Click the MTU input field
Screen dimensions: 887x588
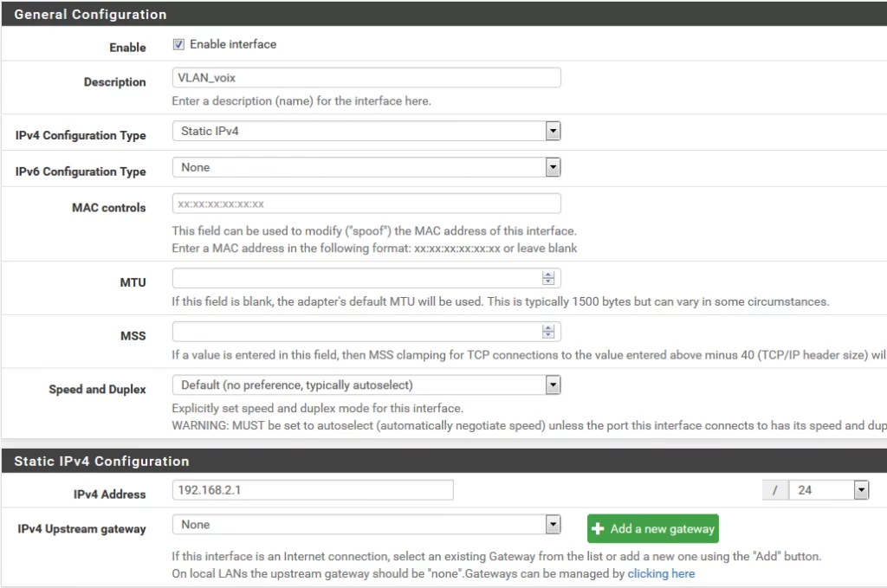[x=366, y=278]
